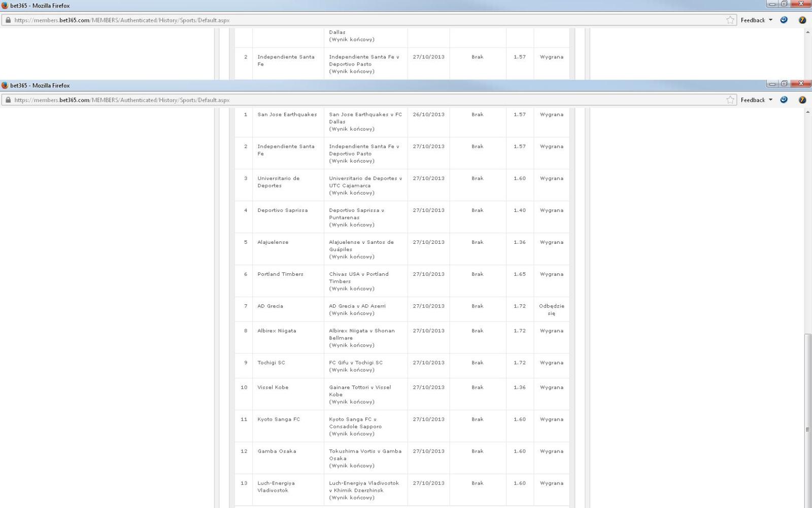Click row number 13 in the table
The height and width of the screenshot is (508, 812).
[244, 483]
